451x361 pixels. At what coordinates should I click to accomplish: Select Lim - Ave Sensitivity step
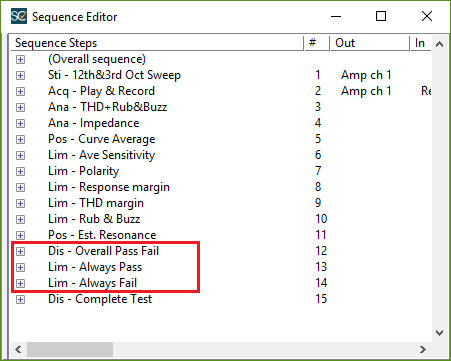(x=101, y=155)
